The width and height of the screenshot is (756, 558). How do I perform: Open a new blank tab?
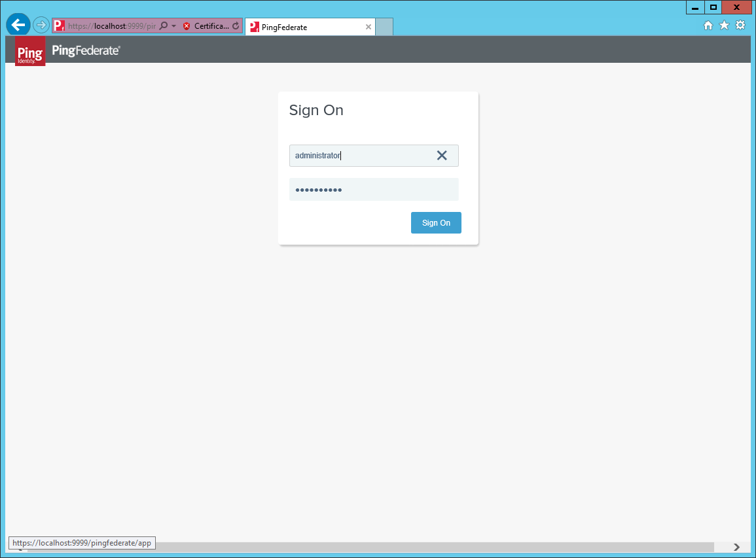[384, 27]
